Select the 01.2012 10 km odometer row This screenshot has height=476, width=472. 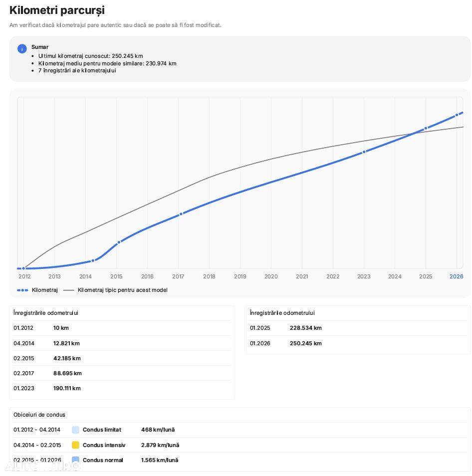pyautogui.click(x=122, y=328)
